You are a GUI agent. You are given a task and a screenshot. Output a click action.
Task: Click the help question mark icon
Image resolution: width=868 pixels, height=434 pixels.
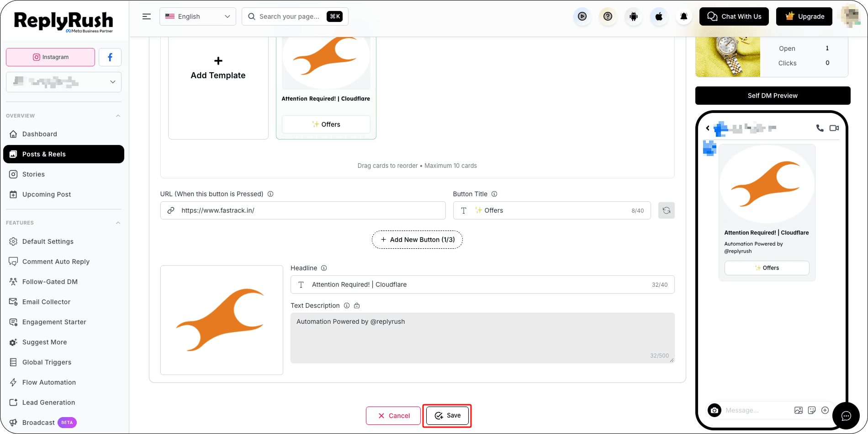pyautogui.click(x=608, y=16)
